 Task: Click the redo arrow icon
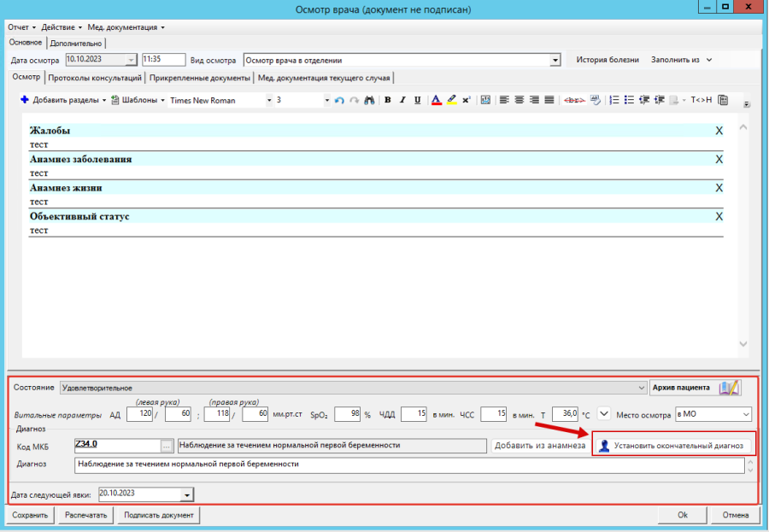(x=354, y=100)
